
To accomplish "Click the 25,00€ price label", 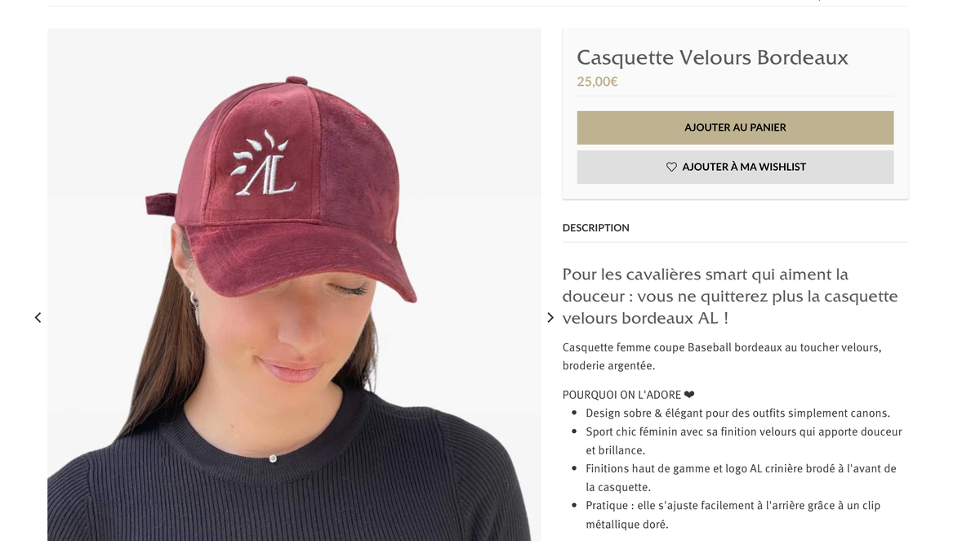I will coord(597,82).
